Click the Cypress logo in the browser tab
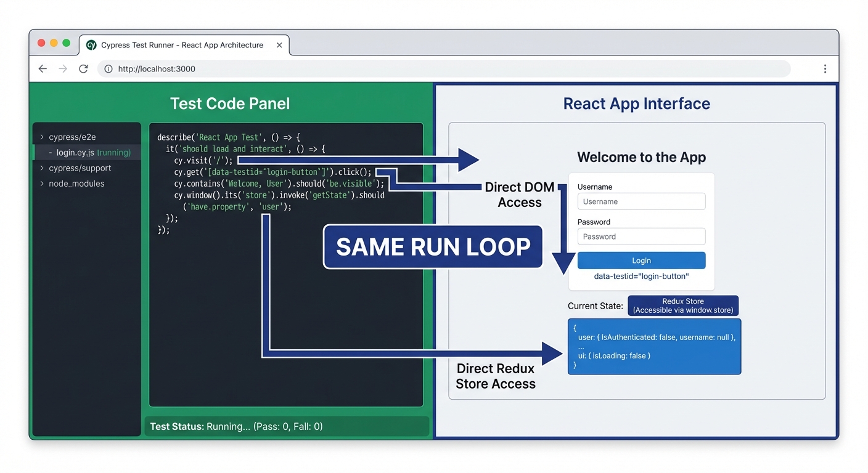 (x=91, y=45)
